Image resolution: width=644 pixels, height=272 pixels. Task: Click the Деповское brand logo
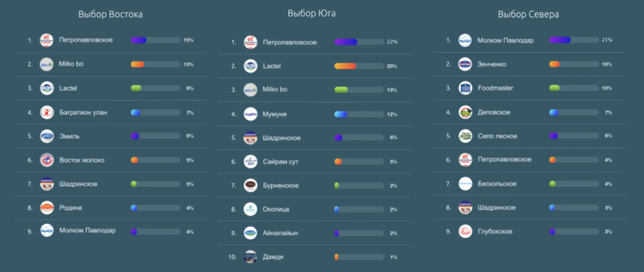click(x=465, y=112)
